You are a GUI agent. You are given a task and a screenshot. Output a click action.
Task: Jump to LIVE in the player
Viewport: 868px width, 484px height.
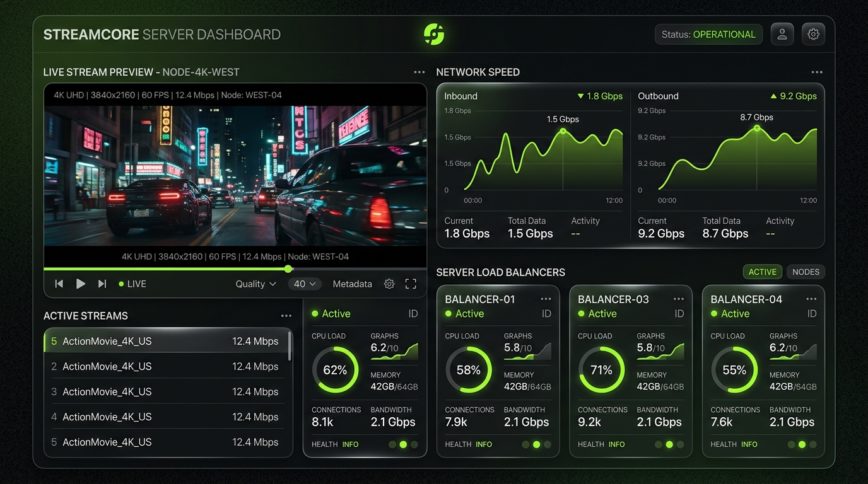[132, 284]
